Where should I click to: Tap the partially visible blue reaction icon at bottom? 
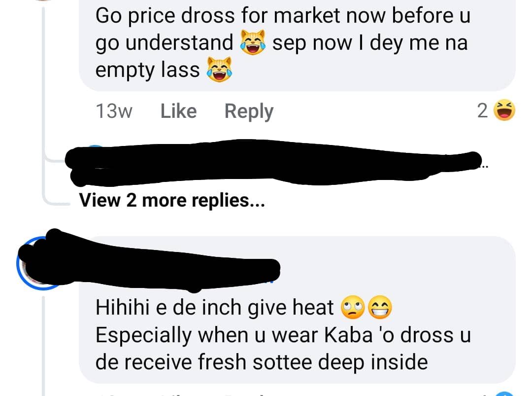click(505, 393)
